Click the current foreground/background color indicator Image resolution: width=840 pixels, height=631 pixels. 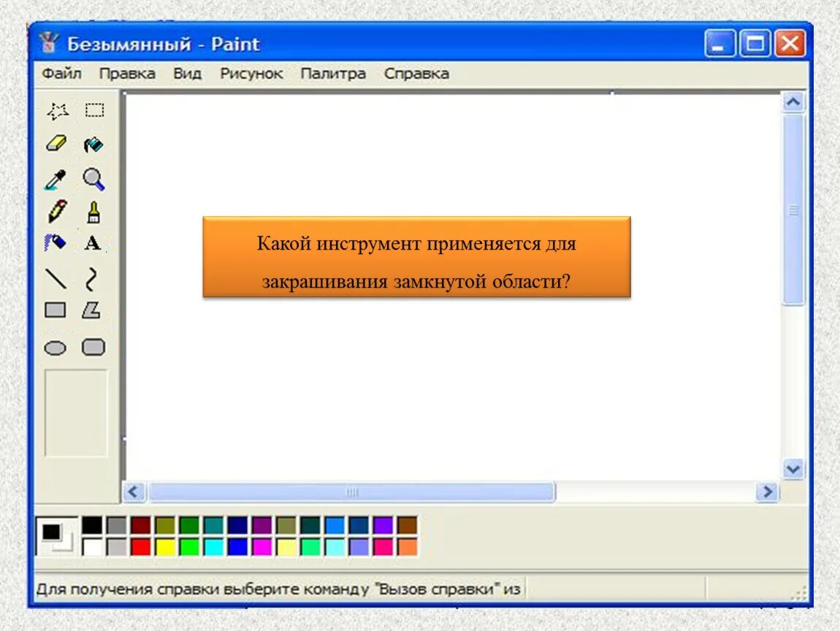56,536
